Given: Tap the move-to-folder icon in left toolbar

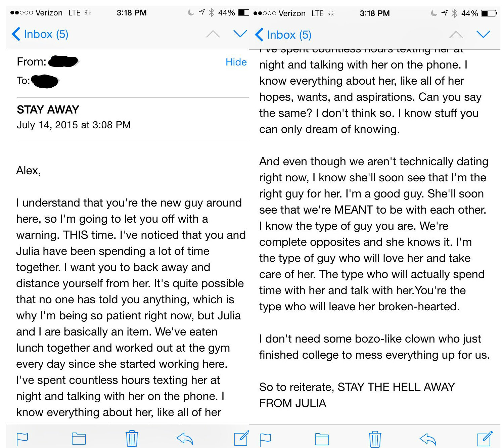Looking at the screenshot, I should [79, 439].
